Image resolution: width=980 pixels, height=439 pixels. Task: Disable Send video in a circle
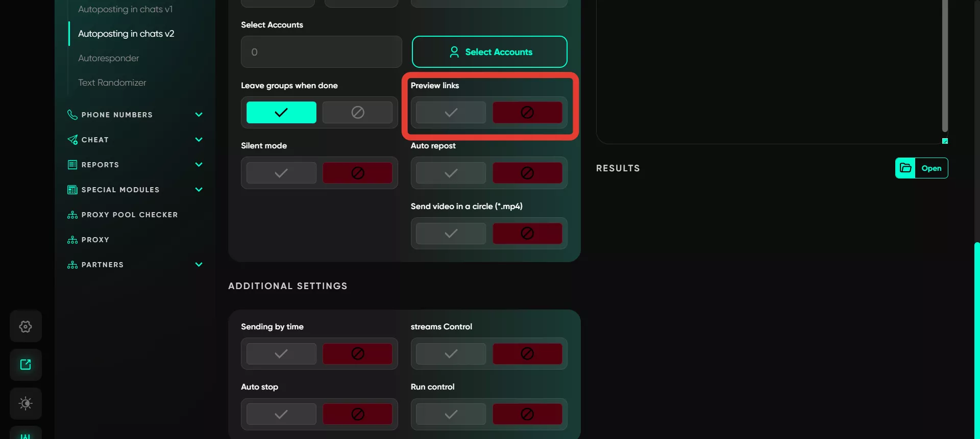(x=527, y=234)
